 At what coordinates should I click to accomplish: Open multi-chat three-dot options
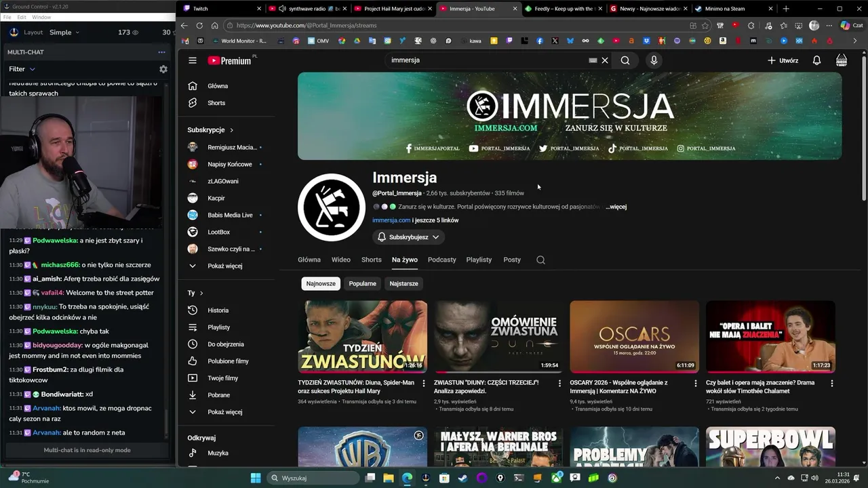tap(161, 52)
